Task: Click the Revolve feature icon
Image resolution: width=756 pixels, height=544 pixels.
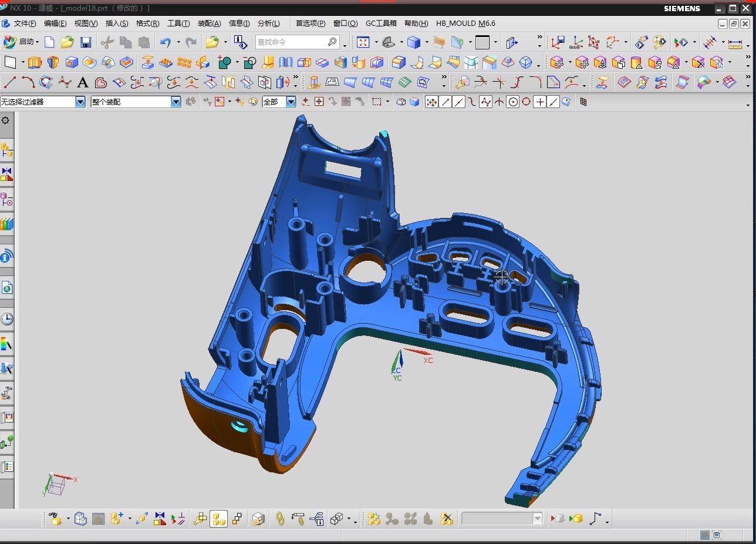Action: click(x=53, y=62)
